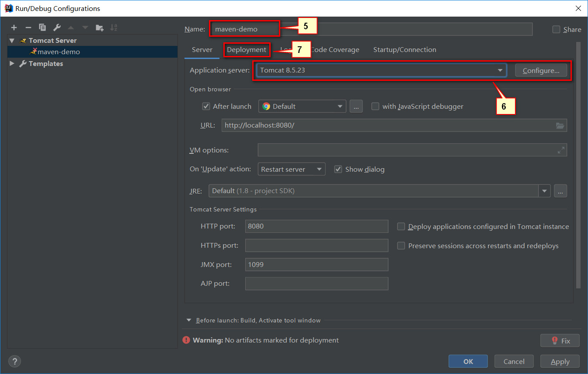The width and height of the screenshot is (588, 374).
Task: Copy the selected configuration
Action: click(x=42, y=28)
